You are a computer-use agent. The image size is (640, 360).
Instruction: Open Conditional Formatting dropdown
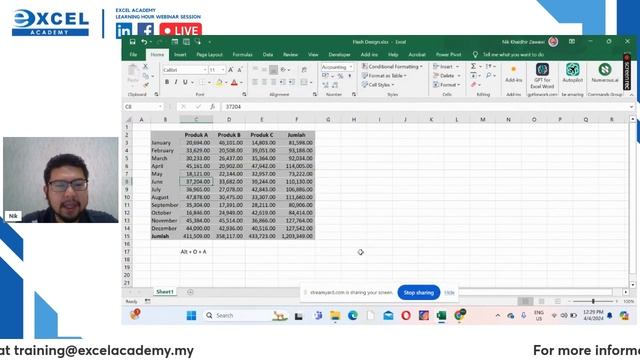coord(393,66)
